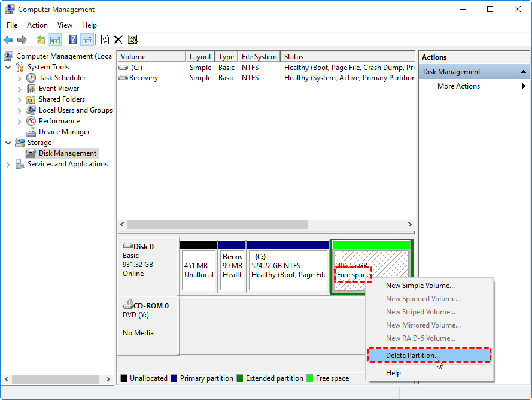Collapse the Storage tree node
This screenshot has width=532, height=400.
click(8, 143)
